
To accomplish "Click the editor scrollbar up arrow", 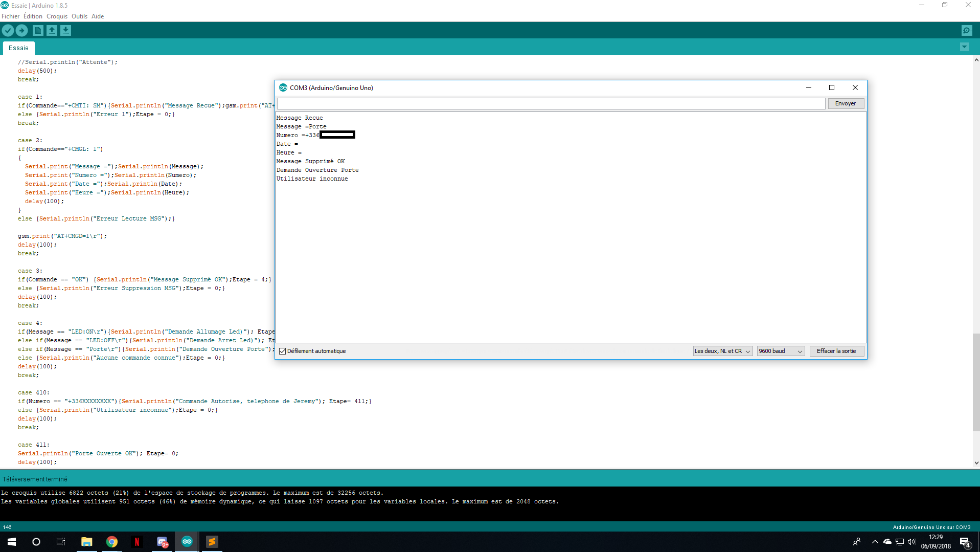I will point(976,59).
